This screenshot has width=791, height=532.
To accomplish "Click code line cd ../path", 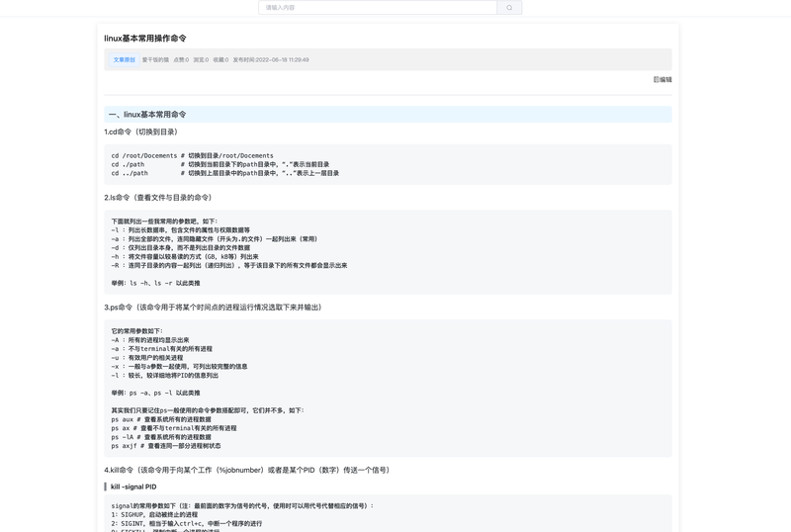I will point(225,173).
